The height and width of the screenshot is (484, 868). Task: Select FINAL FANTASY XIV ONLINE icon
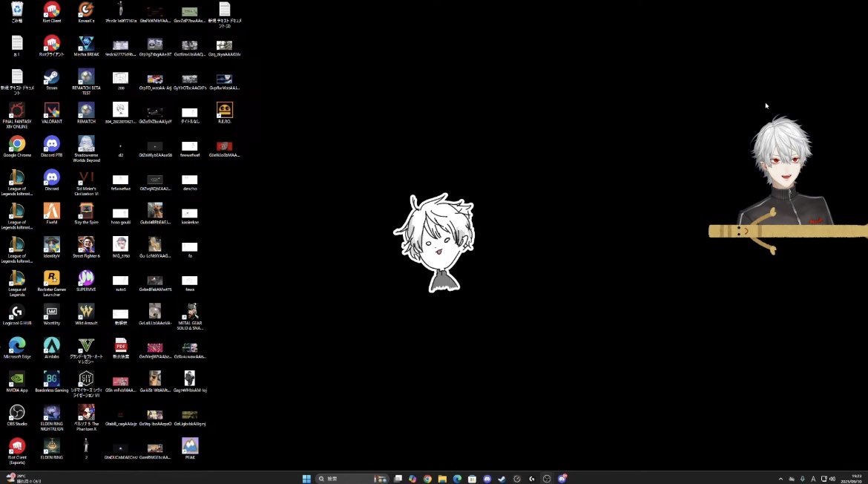click(x=17, y=116)
